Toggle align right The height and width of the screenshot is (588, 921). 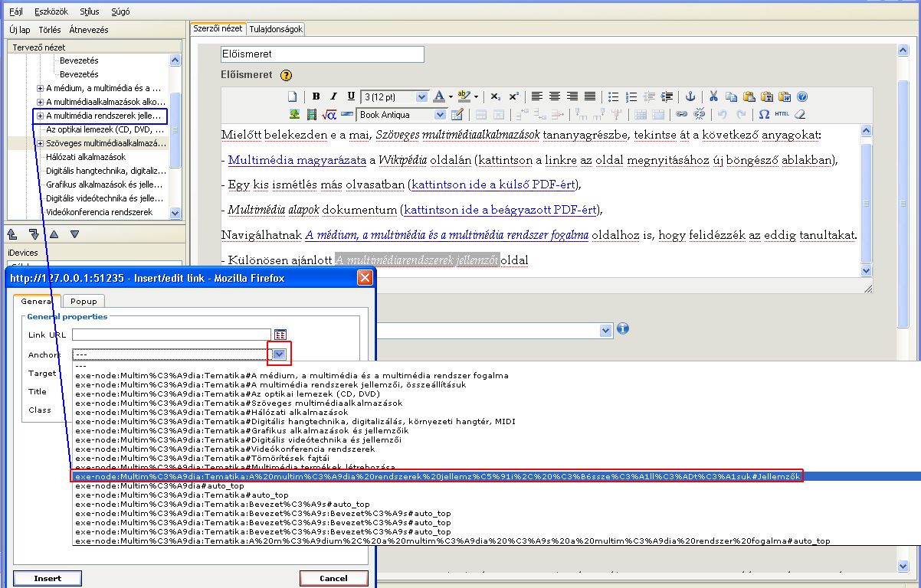(572, 97)
